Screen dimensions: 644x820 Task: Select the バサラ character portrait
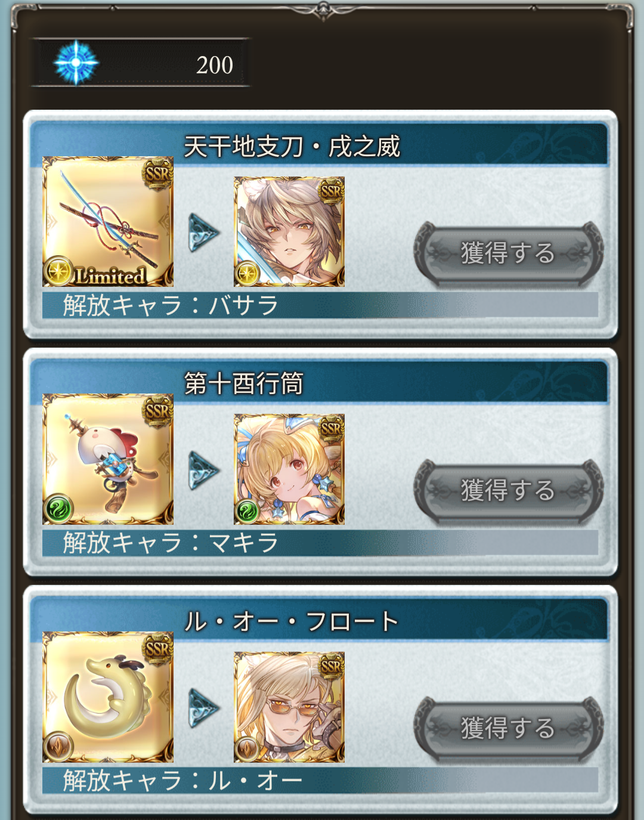(x=289, y=231)
